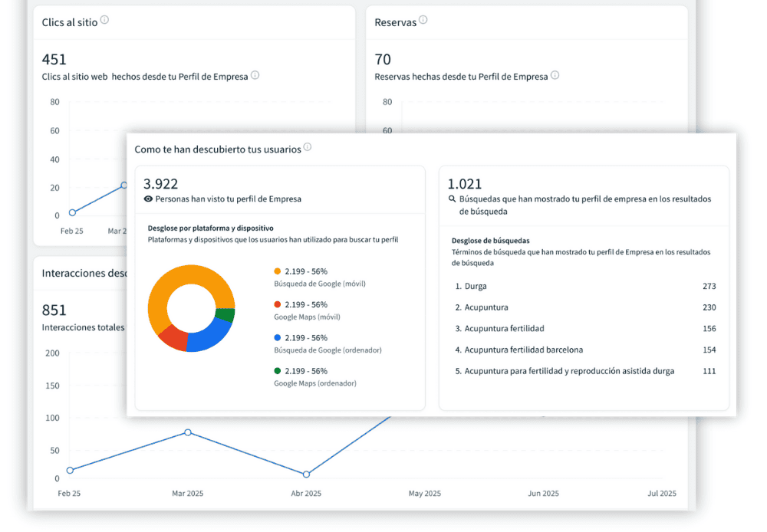Open info icon after "Reservas hechas desde tu Perfil"

555,75
